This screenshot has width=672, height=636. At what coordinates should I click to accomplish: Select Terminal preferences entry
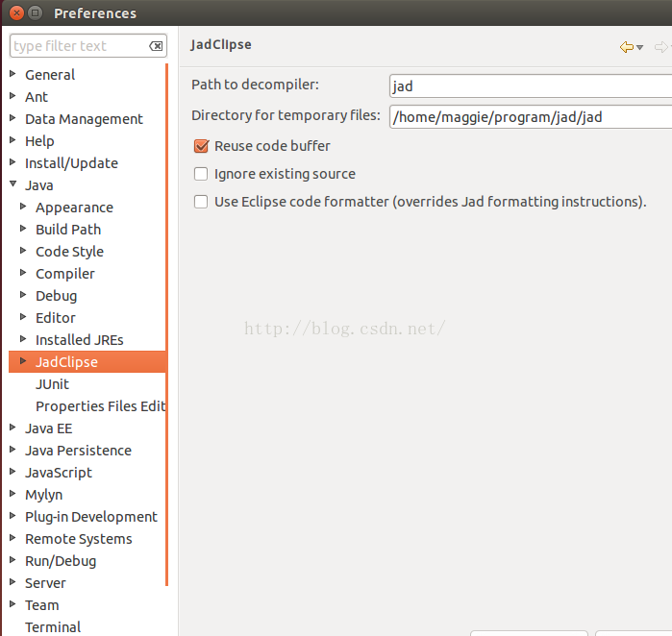click(53, 627)
